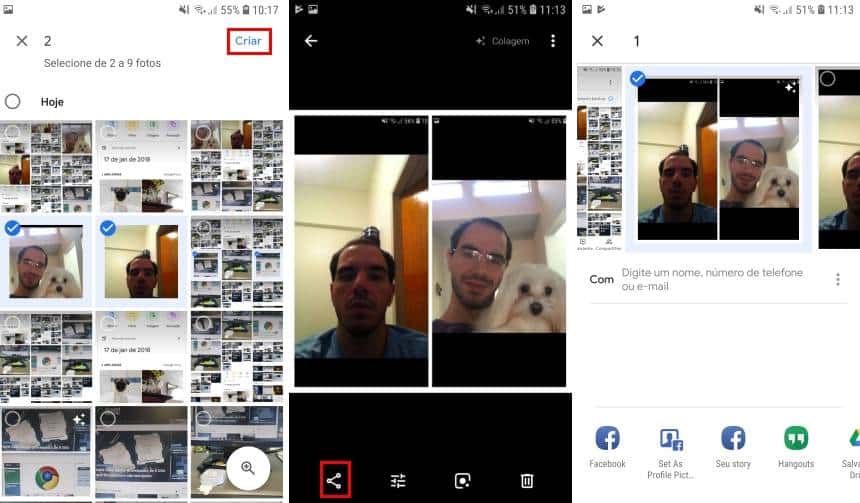Open the three-dot overflow menu beside Colagem
Screen dimensions: 860x503
(x=553, y=41)
